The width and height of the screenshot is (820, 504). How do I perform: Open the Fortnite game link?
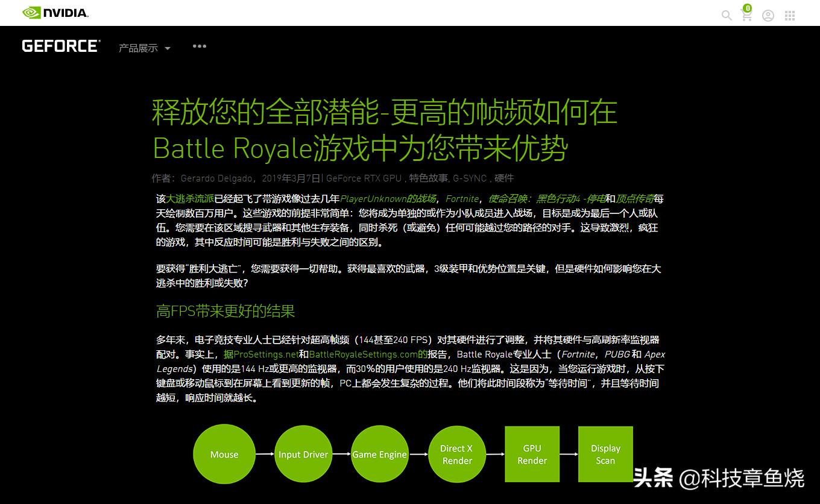point(462,199)
